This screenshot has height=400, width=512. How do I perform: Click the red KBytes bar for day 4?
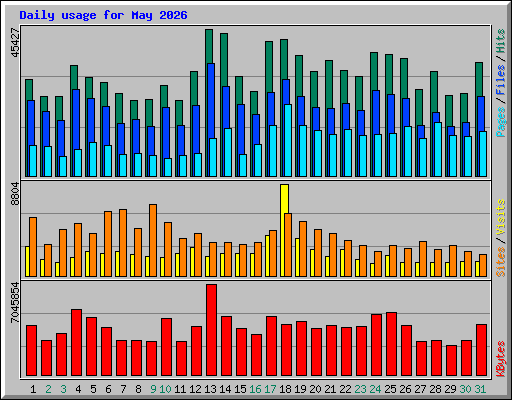(76, 343)
